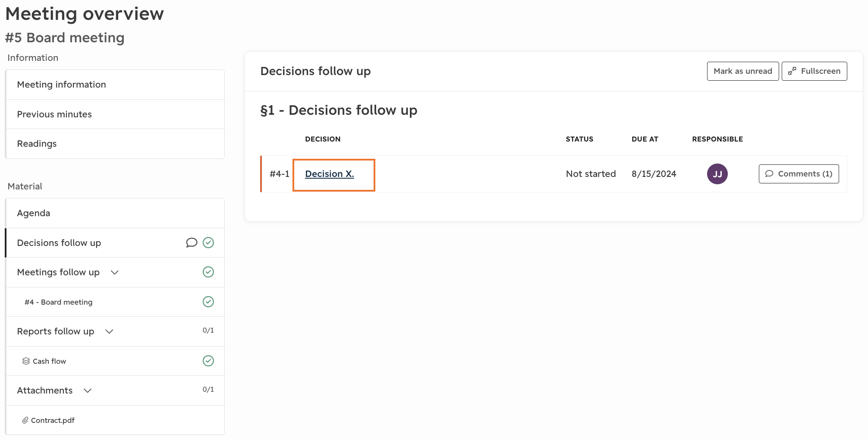Image resolution: width=868 pixels, height=441 pixels.
Task: Toggle the Cash flow read checkmark
Action: coord(208,361)
